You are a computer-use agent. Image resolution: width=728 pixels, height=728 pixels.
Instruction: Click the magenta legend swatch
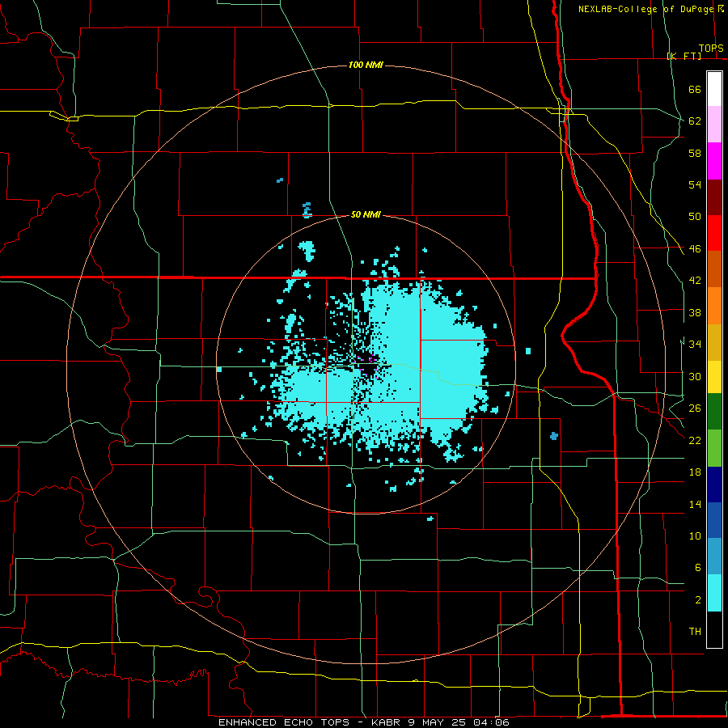click(714, 161)
